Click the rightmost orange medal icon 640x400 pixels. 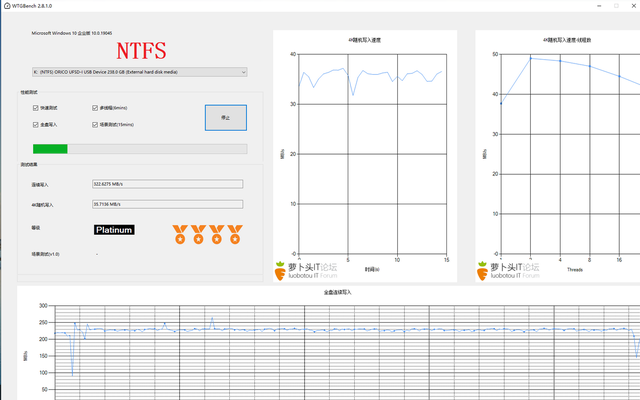tap(235, 234)
